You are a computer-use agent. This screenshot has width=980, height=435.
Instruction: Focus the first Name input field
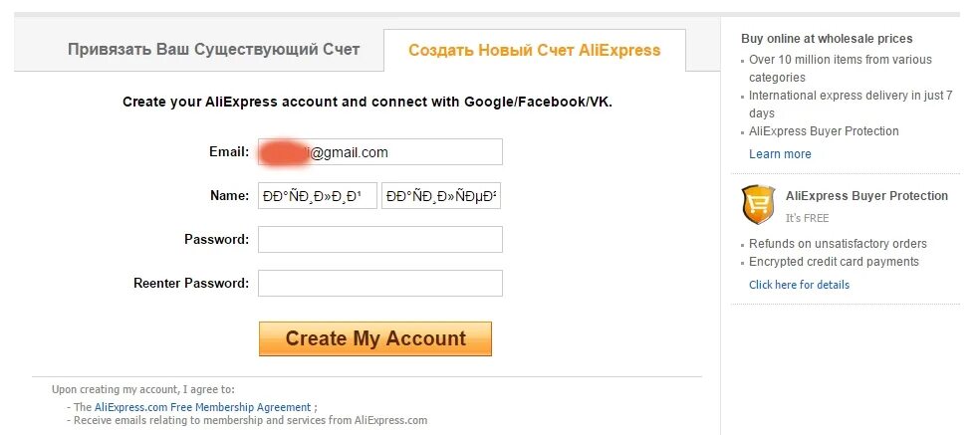coord(318,196)
